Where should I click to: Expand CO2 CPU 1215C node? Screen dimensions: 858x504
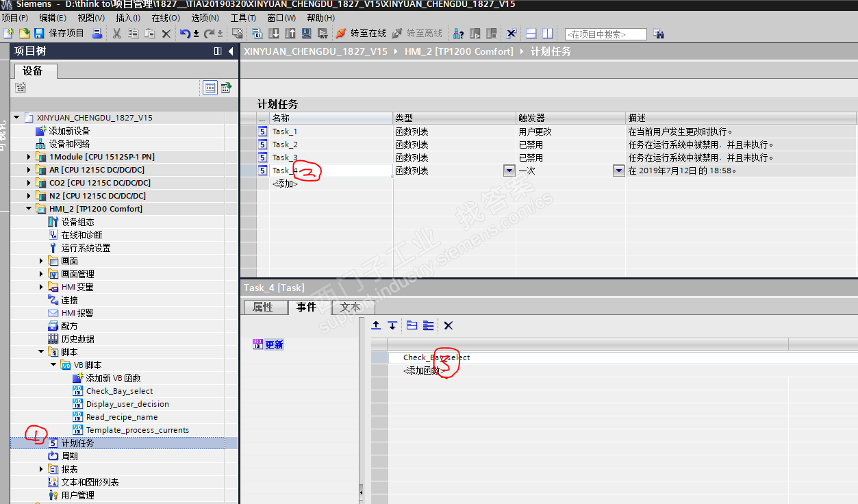(29, 183)
